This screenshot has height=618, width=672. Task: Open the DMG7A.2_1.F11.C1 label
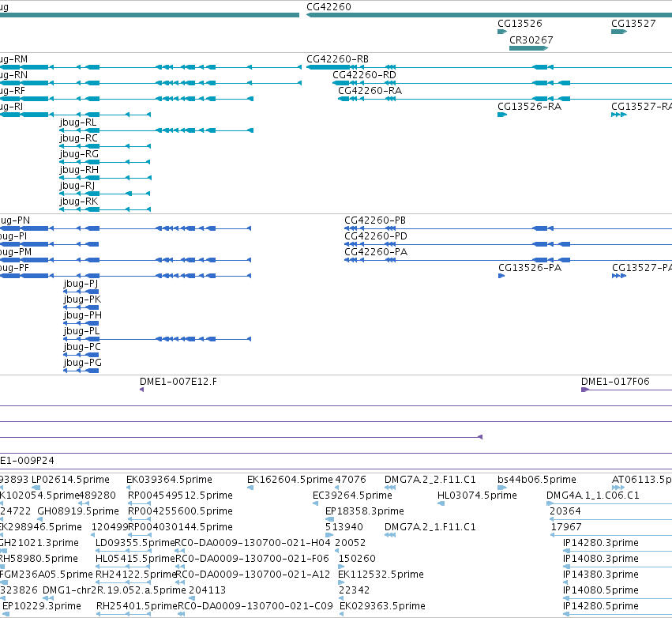tap(430, 527)
